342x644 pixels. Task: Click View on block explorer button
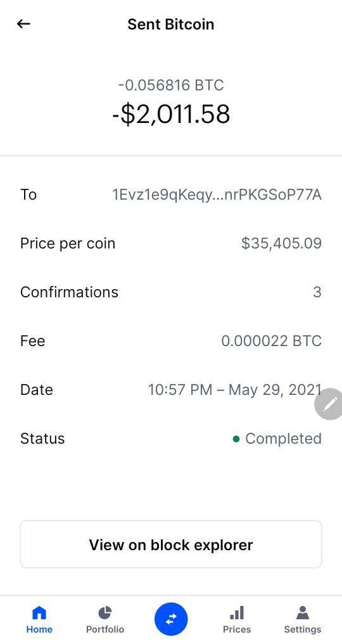click(171, 544)
